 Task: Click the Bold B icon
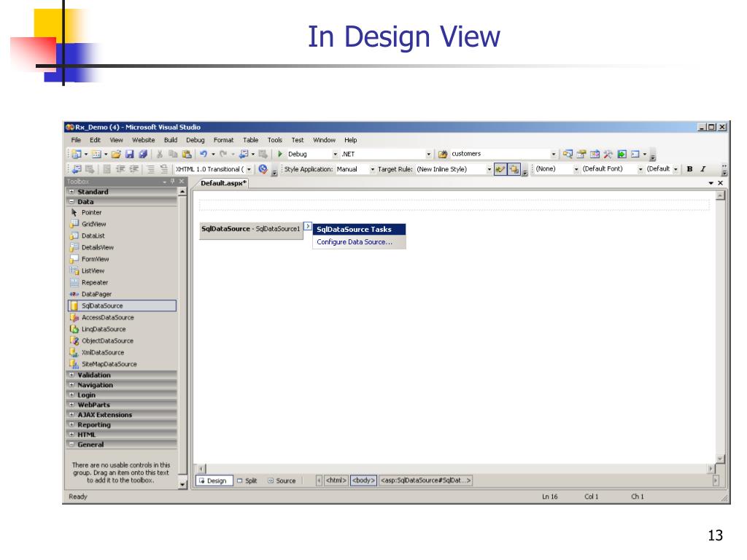click(689, 169)
